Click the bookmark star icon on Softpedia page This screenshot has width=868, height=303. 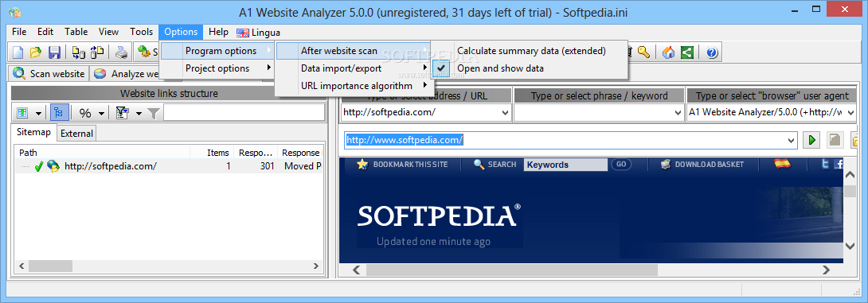[362, 164]
